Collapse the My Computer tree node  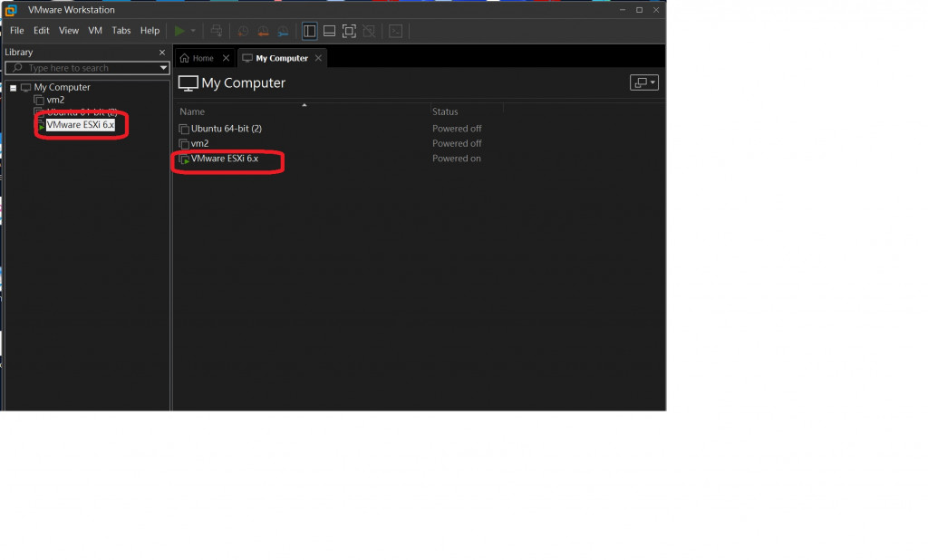(13, 88)
